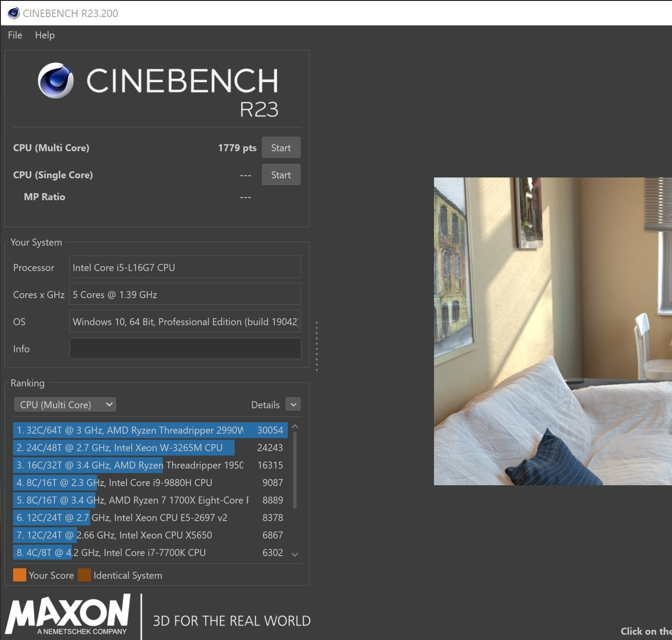The height and width of the screenshot is (640, 672).
Task: Select the Intel Xeon X5650 ranking row
Action: point(150,535)
